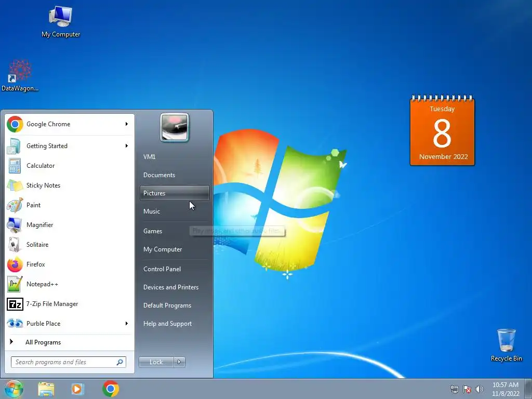This screenshot has width=532, height=399.
Task: Click the Lock button
Action: pos(156,362)
